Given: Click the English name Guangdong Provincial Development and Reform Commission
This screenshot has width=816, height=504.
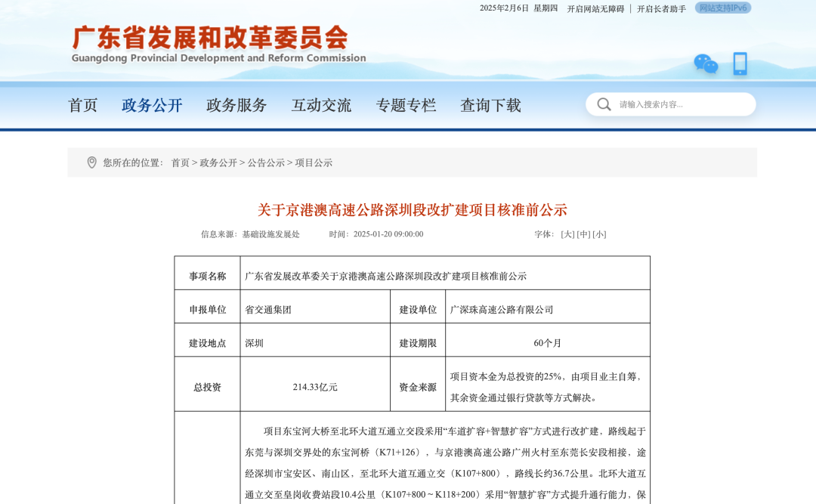Looking at the screenshot, I should pos(218,58).
